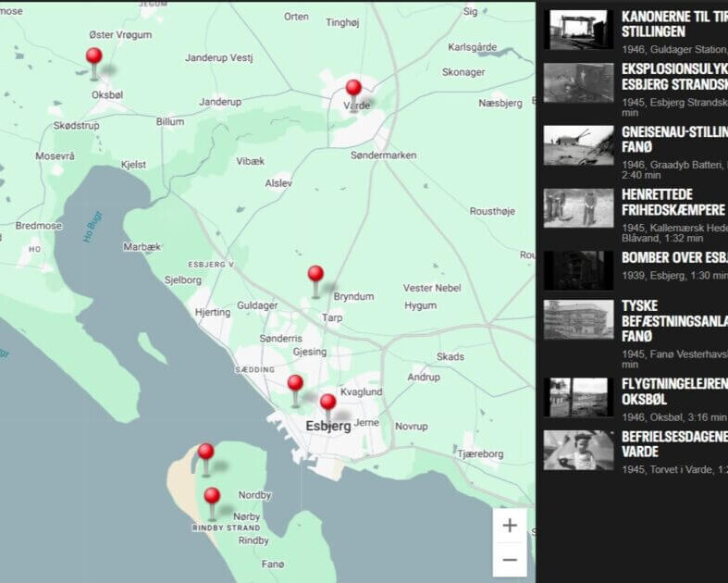Click the red map pin at Varde
Viewport: 728px width, 583px height.
(353, 90)
